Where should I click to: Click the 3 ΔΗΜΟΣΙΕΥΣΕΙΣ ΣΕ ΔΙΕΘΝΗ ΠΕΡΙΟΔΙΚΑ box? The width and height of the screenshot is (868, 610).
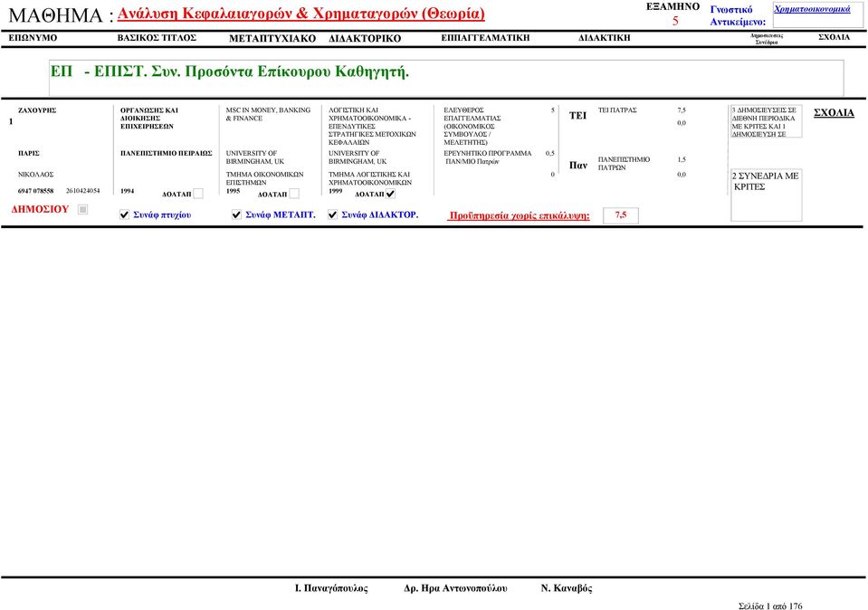pyautogui.click(x=766, y=122)
